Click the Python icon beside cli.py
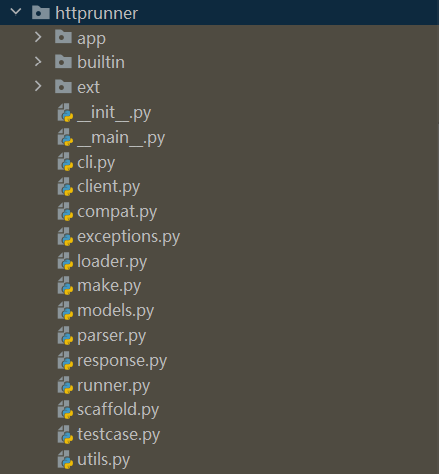Viewport: 439px width, 474px height. pos(65,162)
